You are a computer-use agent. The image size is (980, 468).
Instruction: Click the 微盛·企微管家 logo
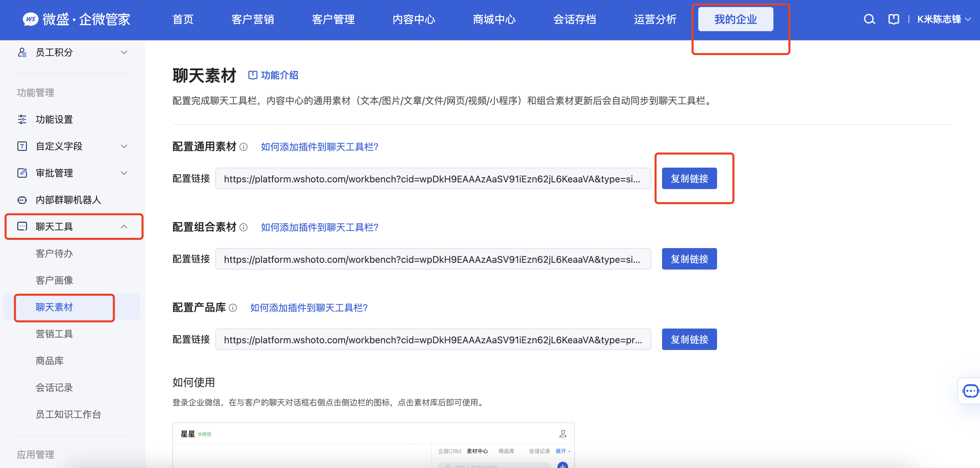coord(76,19)
